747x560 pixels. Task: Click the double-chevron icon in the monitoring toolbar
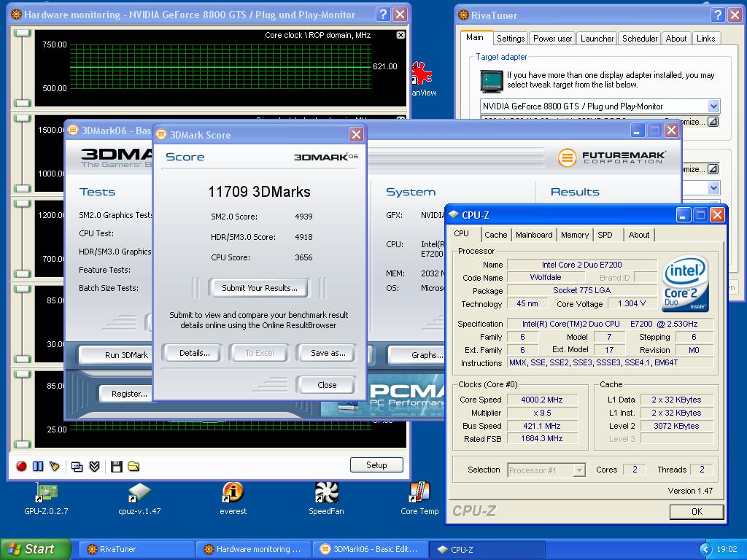point(94,467)
